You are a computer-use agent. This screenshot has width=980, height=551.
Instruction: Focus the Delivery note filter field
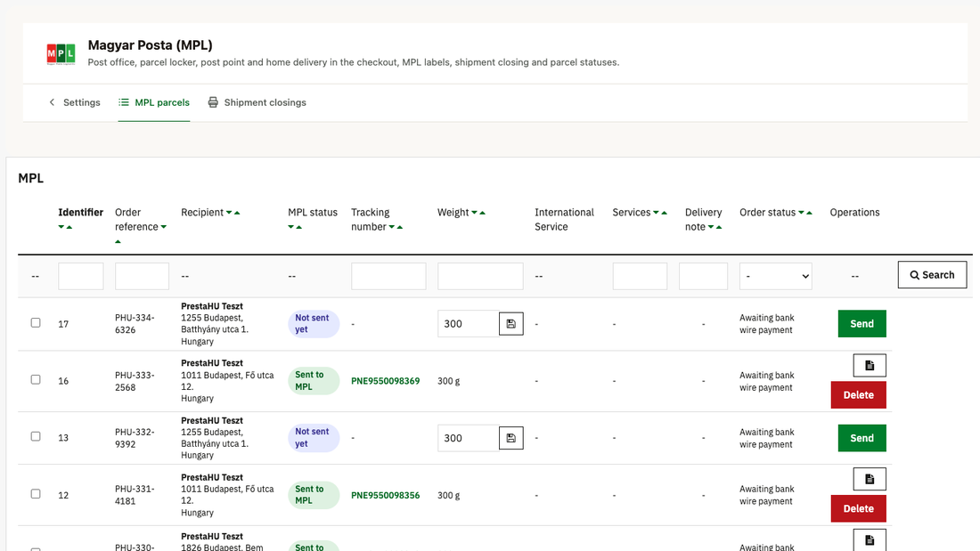coord(703,276)
